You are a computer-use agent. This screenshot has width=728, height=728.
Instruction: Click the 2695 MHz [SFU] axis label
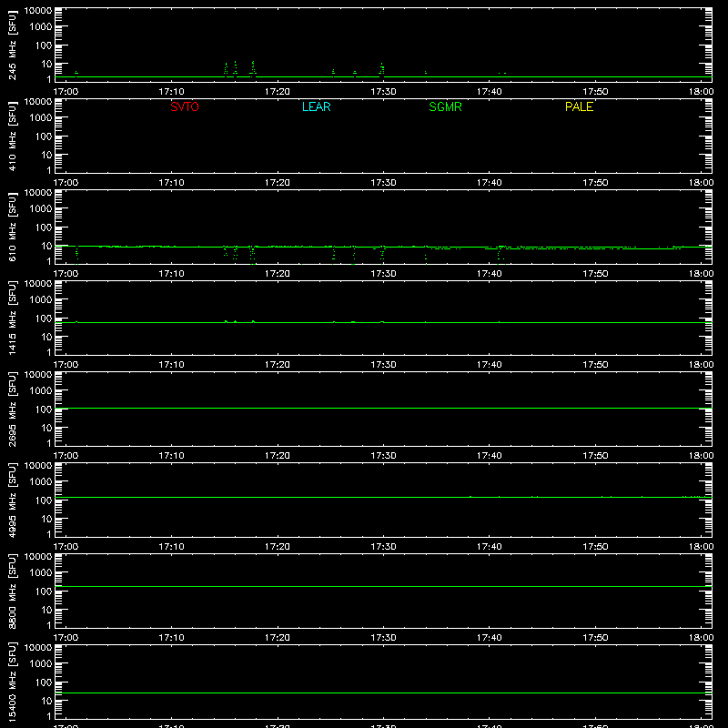pos(13,409)
